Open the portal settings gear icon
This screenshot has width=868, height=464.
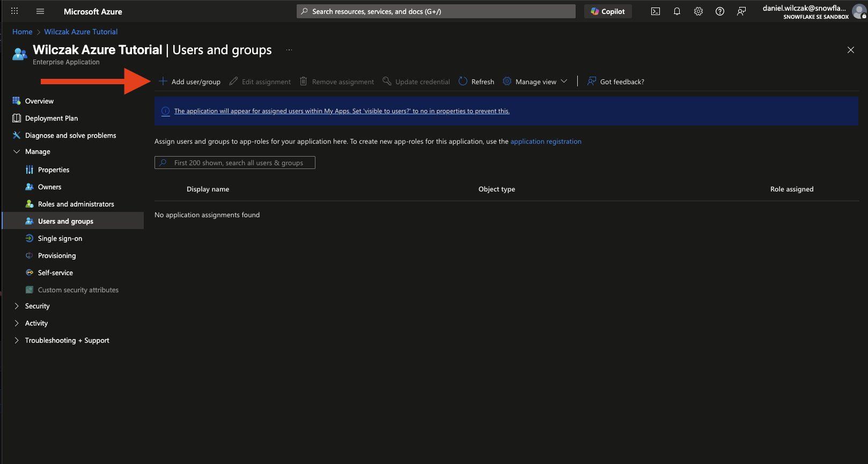click(x=698, y=11)
